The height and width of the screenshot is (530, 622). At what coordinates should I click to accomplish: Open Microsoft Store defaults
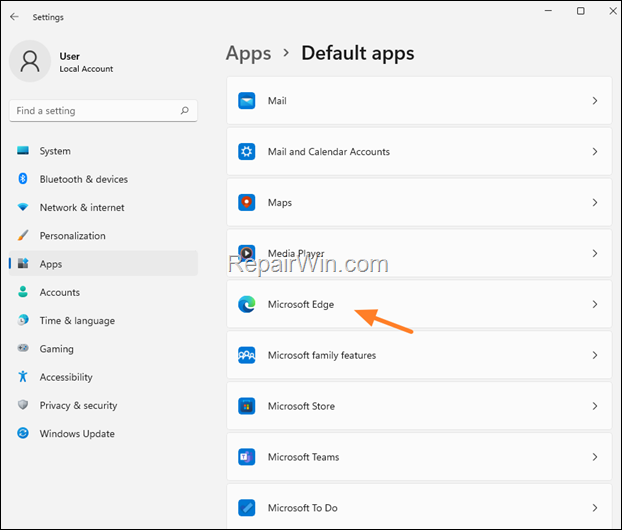pyautogui.click(x=419, y=406)
